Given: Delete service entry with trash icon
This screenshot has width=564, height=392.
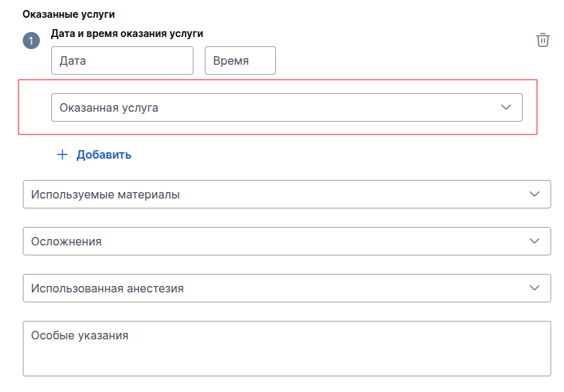Looking at the screenshot, I should click(x=543, y=40).
